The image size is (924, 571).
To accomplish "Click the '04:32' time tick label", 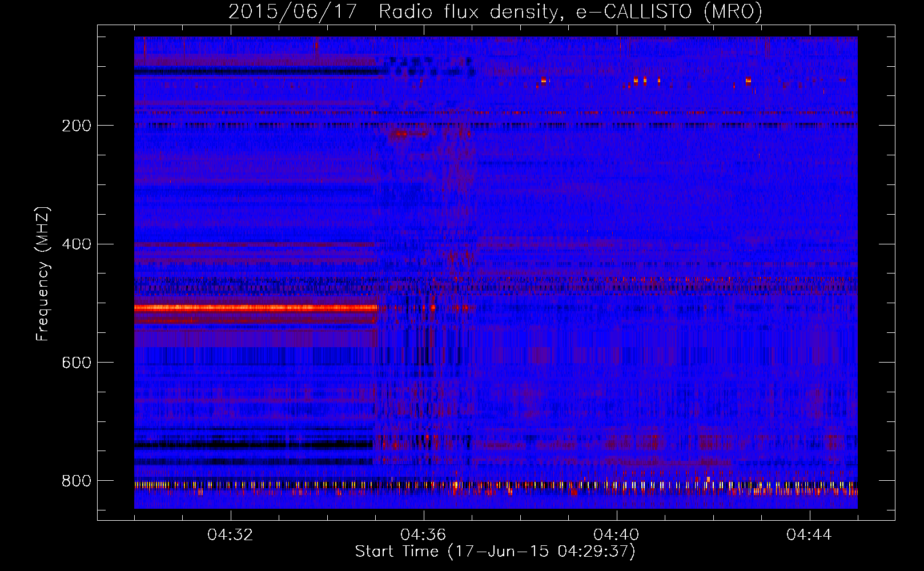I will pyautogui.click(x=230, y=535).
